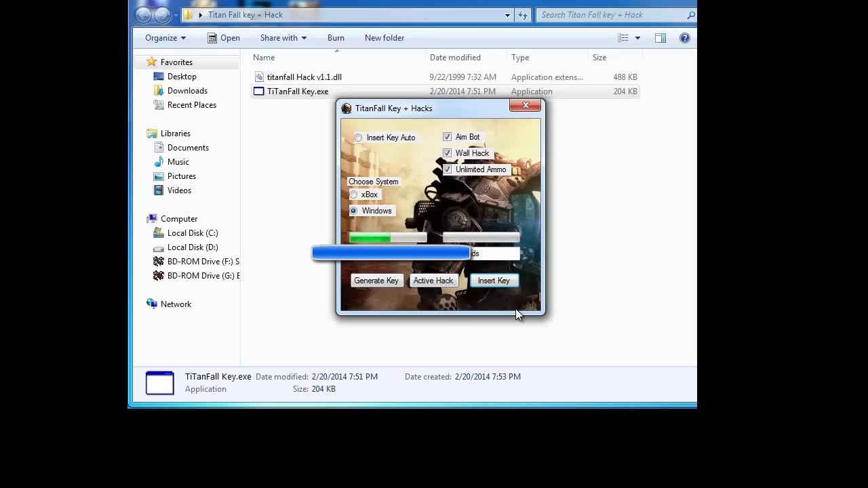Viewport: 868px width, 488px height.
Task: Click the green progress bar
Action: pos(388,238)
